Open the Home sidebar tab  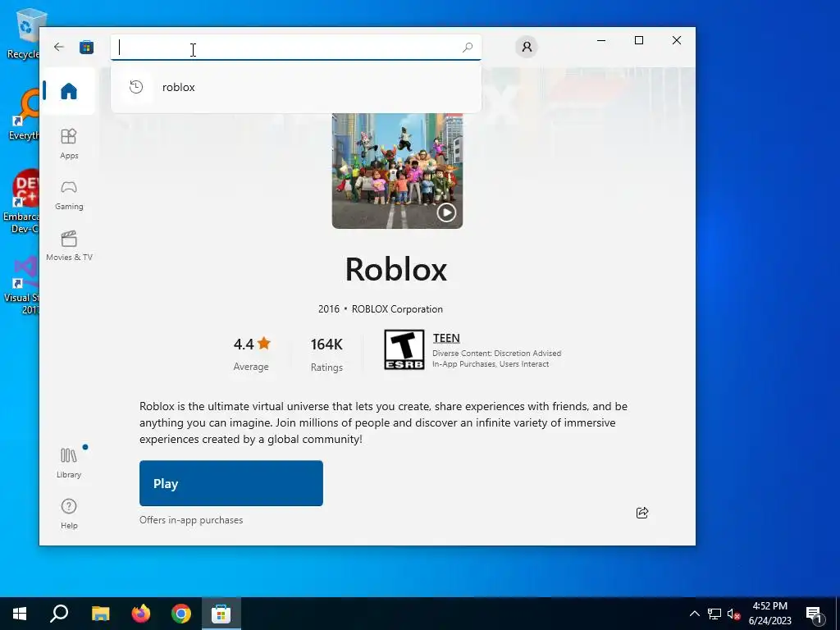coord(69,90)
